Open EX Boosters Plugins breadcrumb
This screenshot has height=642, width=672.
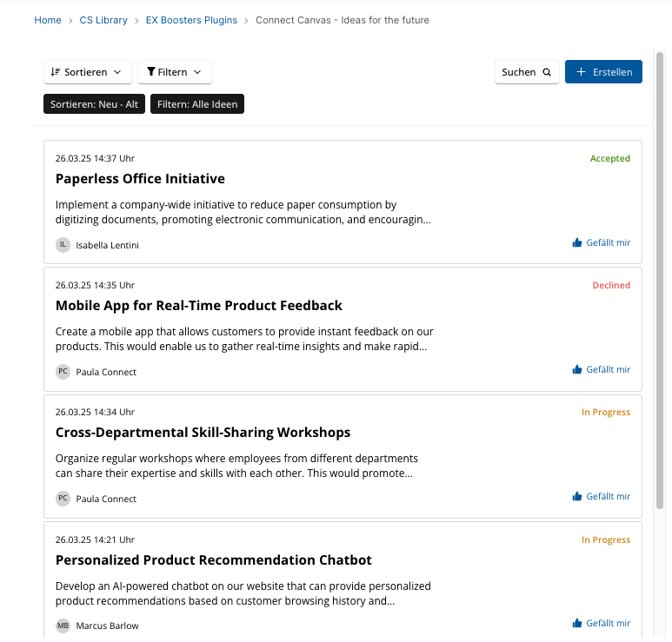(x=191, y=20)
